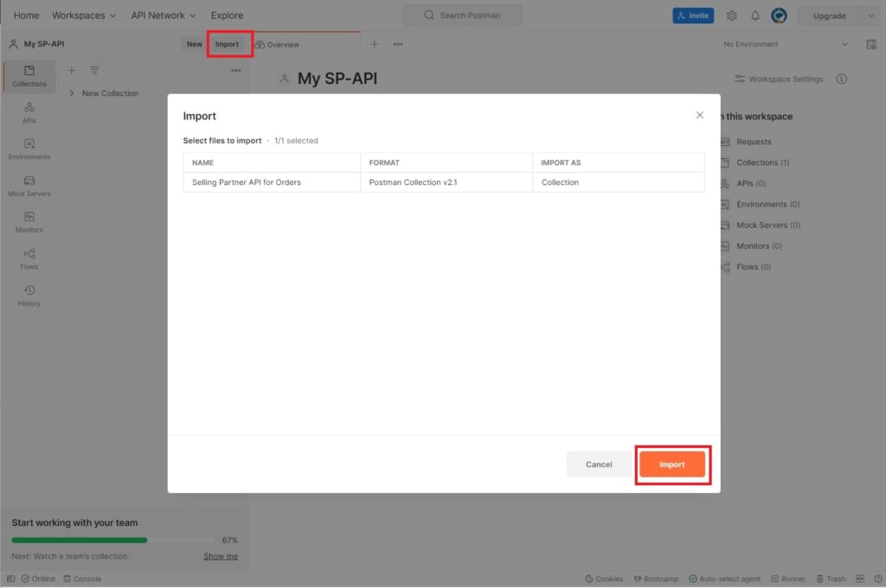886x588 pixels.
Task: Open the Console from status bar
Action: [82, 578]
